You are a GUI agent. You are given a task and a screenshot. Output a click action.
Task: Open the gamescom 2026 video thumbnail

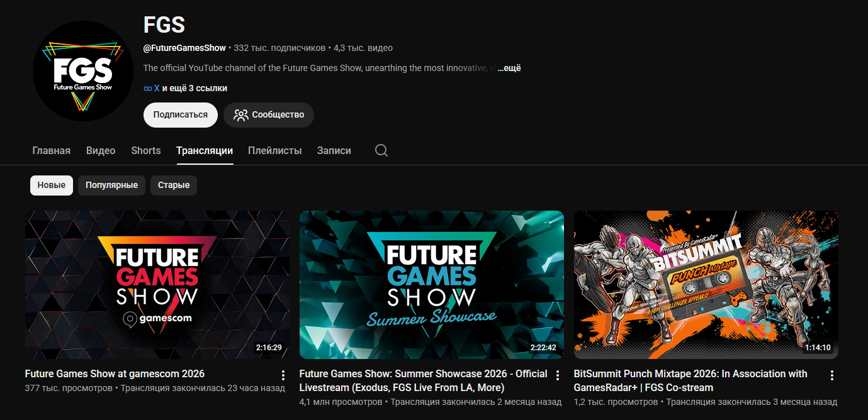pos(157,285)
